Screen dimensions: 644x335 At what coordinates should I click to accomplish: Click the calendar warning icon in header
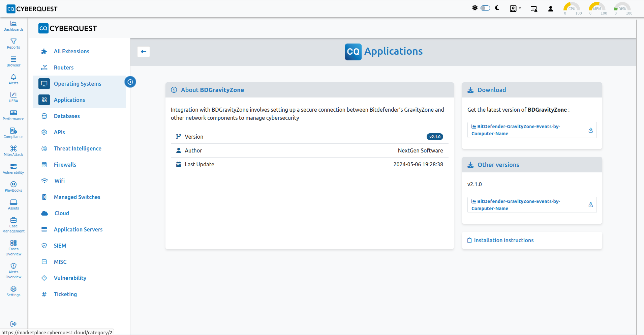coord(534,9)
